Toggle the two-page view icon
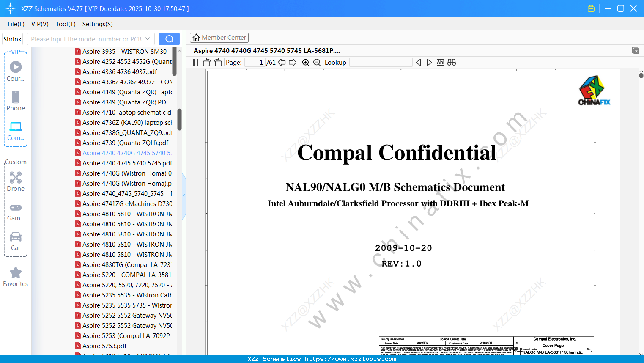 tap(194, 63)
